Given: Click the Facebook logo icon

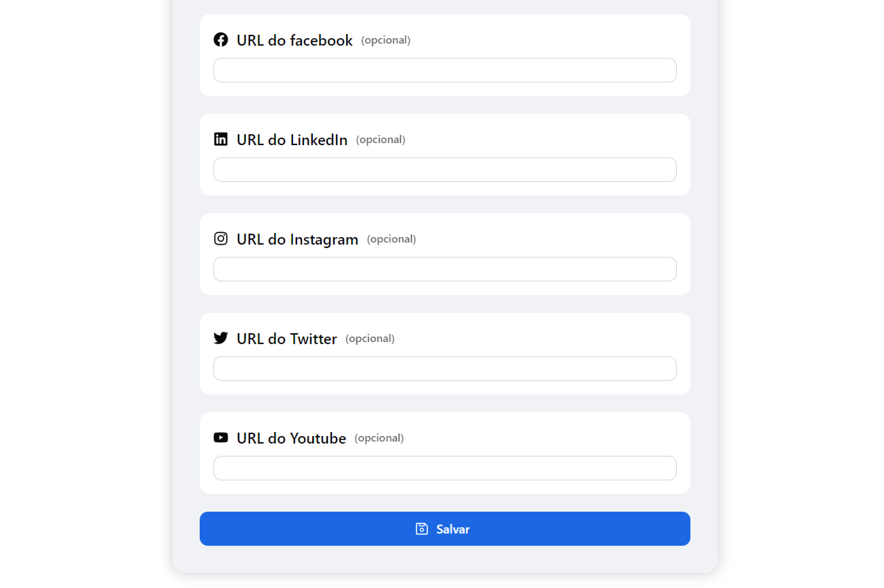Looking at the screenshot, I should pyautogui.click(x=220, y=40).
